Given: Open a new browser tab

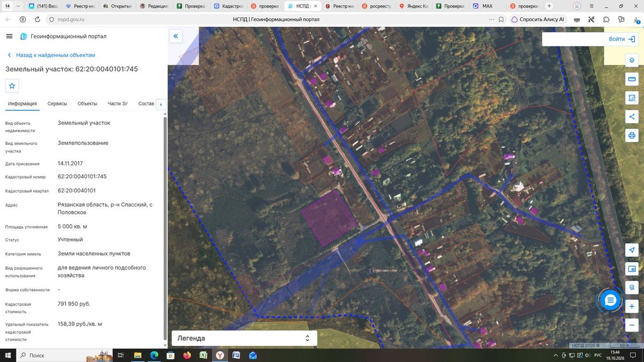Looking at the screenshot, I should click(x=549, y=6).
